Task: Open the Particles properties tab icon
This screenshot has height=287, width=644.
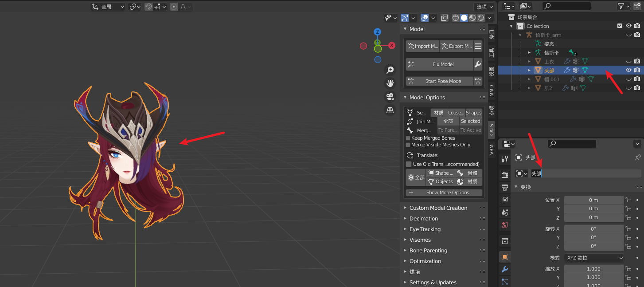Action: pos(504,281)
